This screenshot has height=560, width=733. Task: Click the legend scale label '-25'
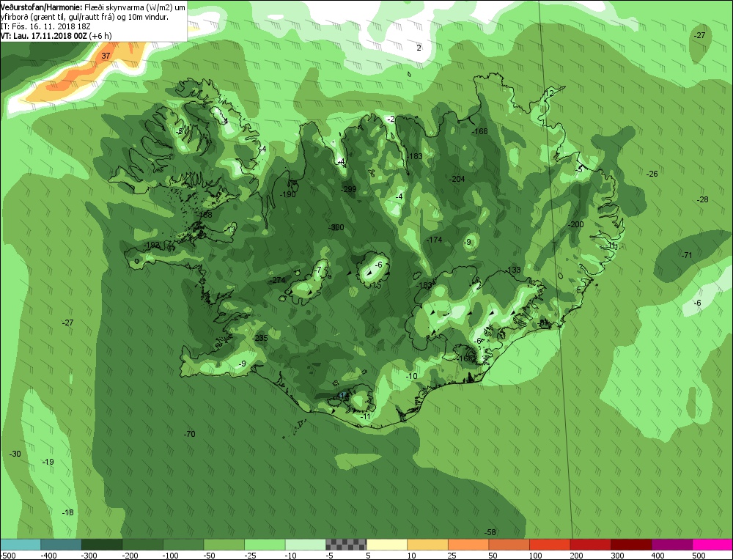[251, 556]
